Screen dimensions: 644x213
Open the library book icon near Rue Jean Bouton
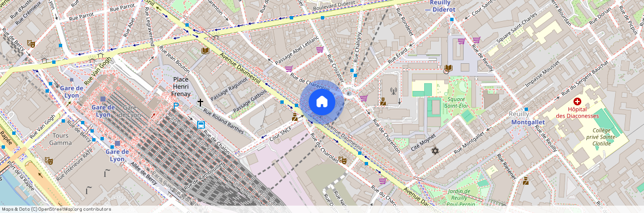point(205,50)
